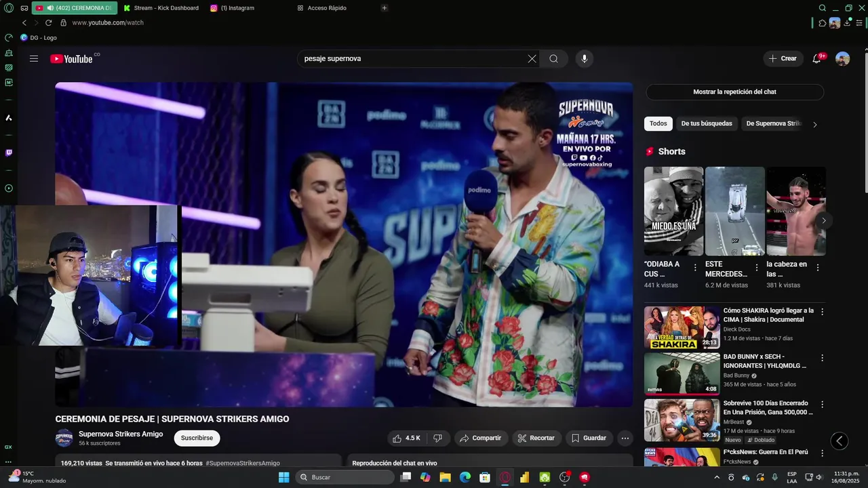The width and height of the screenshot is (868, 488).
Task: Open F*cksNews: Guerra En El Perú video
Action: (766, 452)
